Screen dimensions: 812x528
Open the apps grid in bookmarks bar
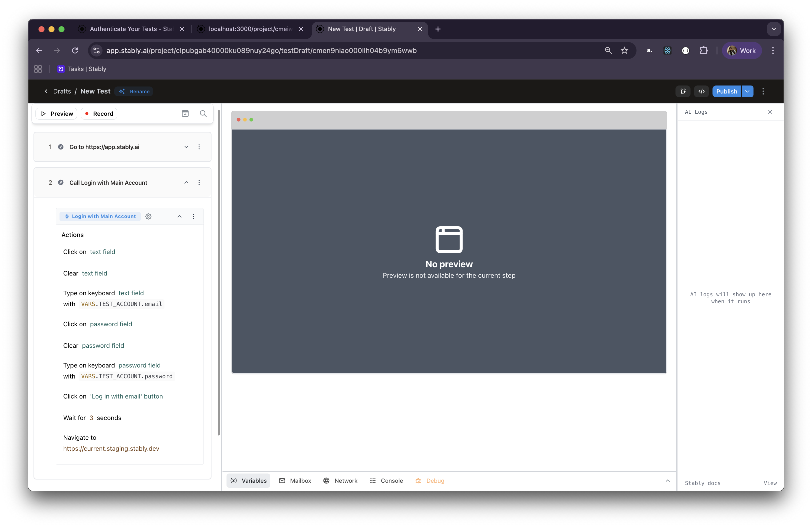pos(38,69)
